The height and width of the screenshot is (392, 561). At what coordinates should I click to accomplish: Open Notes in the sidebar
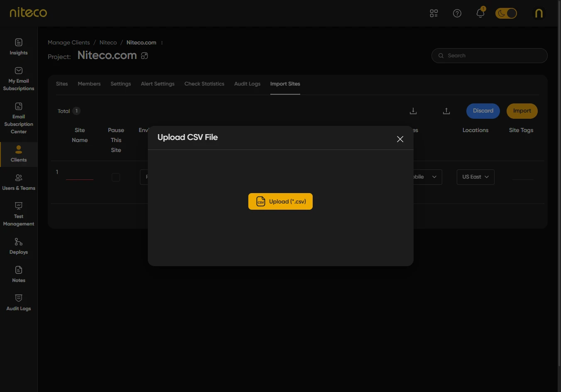coord(19,274)
